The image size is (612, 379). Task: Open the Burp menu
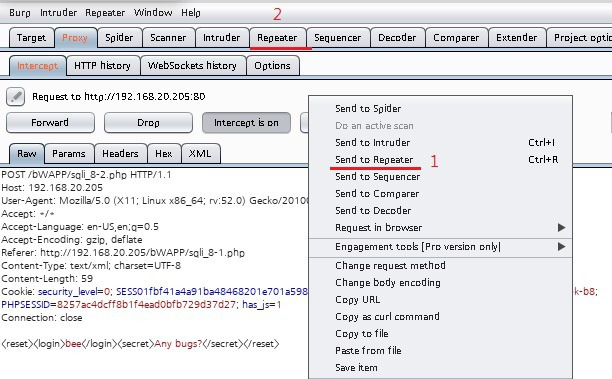coord(20,13)
